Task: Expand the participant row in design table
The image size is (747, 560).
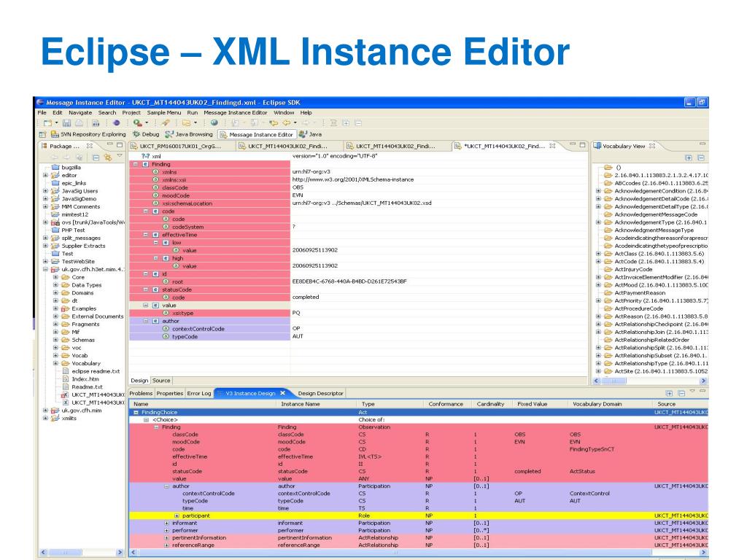Action: tap(177, 516)
